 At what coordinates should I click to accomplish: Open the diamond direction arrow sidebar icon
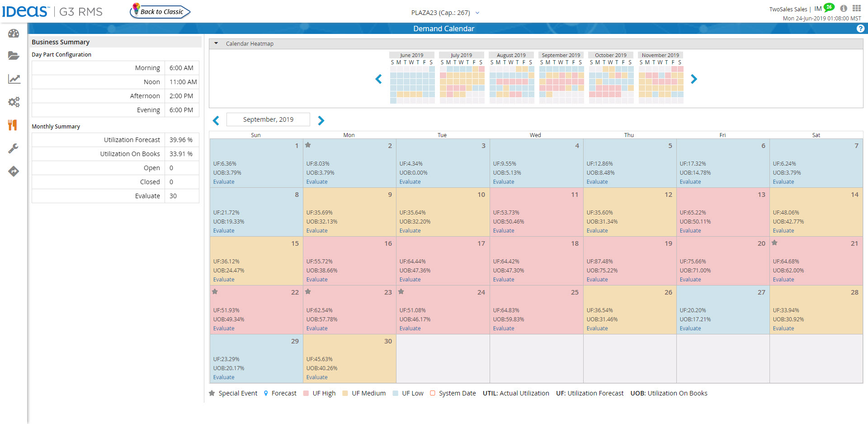point(14,172)
